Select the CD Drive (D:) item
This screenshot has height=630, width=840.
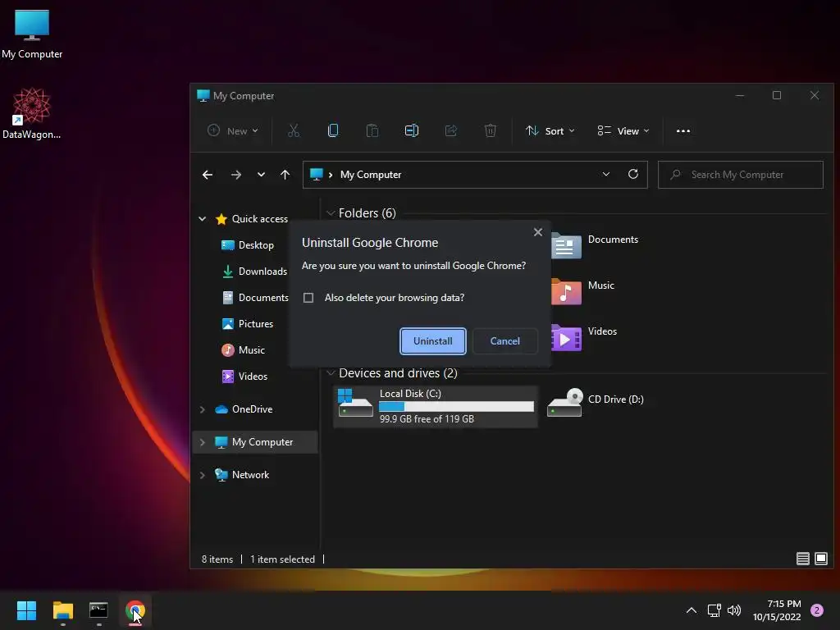pyautogui.click(x=596, y=402)
